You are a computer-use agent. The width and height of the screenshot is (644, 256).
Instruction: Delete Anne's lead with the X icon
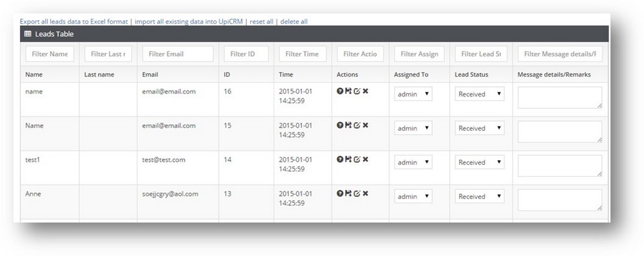point(365,193)
